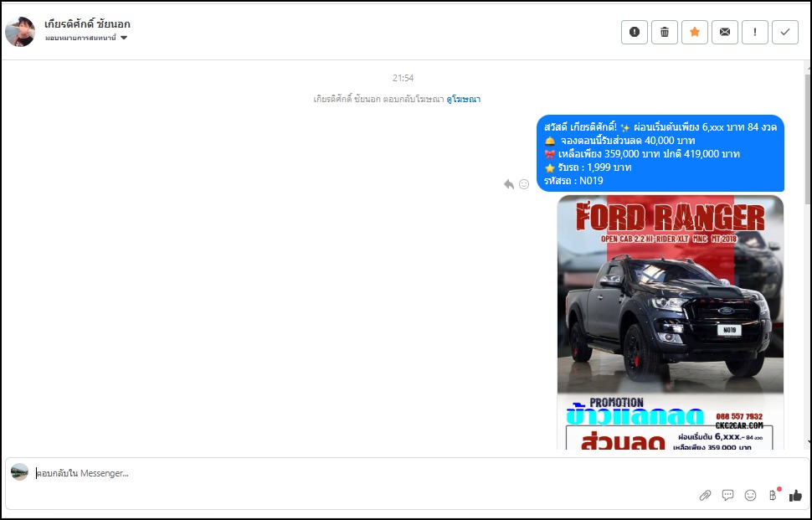Select the blue promotional message bubble

point(660,153)
